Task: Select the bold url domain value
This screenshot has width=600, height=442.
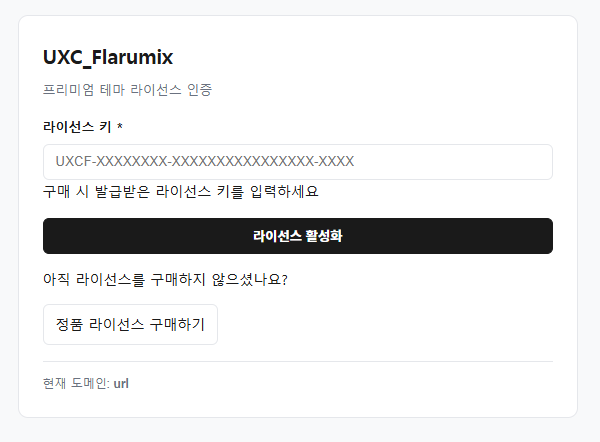Action: click(121, 383)
